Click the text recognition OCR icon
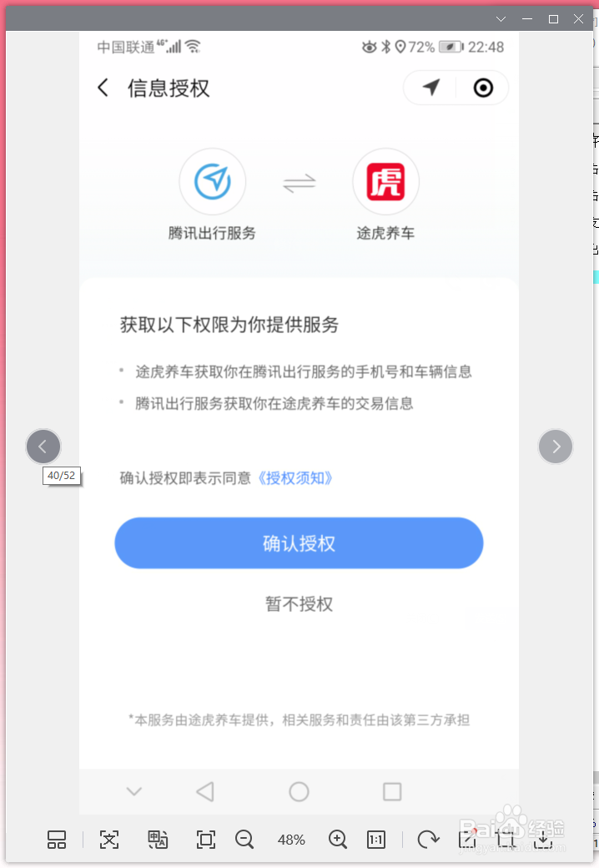Image resolution: width=599 pixels, height=868 pixels. coord(109,840)
